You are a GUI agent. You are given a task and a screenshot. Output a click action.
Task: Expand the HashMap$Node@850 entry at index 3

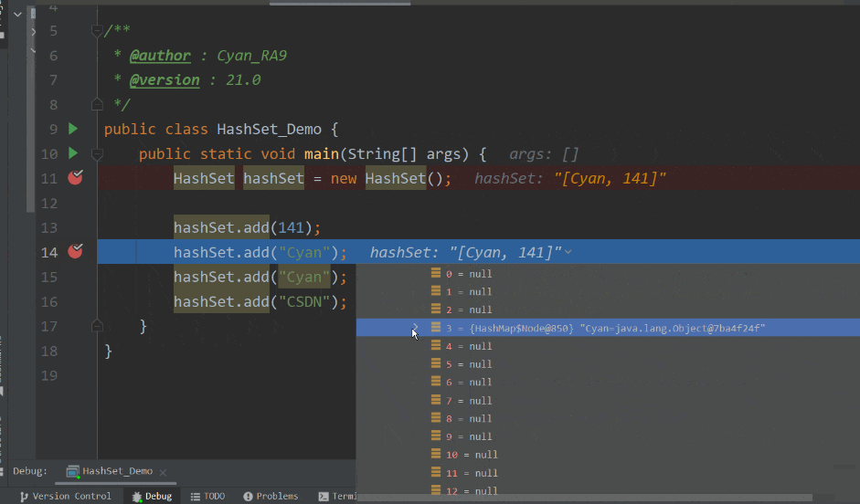[x=416, y=328]
